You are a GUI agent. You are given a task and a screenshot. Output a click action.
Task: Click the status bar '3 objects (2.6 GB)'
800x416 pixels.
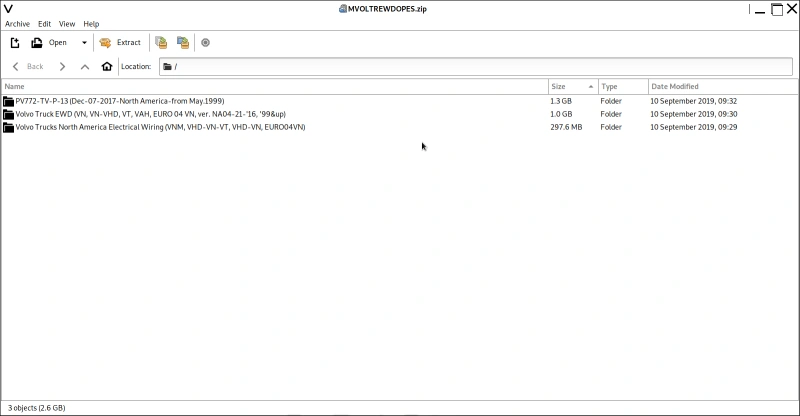coord(37,408)
